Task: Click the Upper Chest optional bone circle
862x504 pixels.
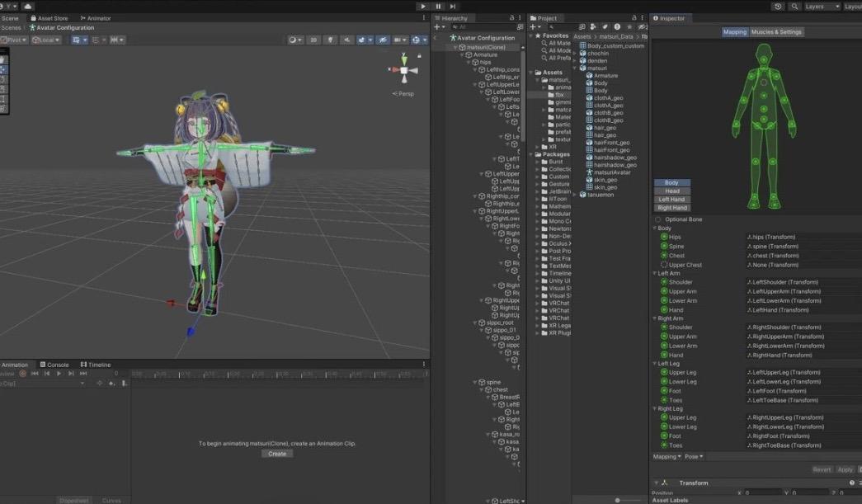Action: coord(664,265)
